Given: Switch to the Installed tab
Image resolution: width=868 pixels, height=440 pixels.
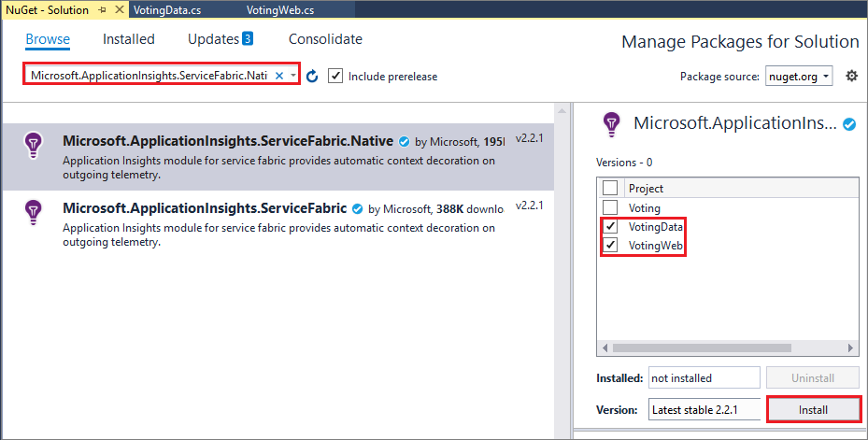Looking at the screenshot, I should [128, 39].
